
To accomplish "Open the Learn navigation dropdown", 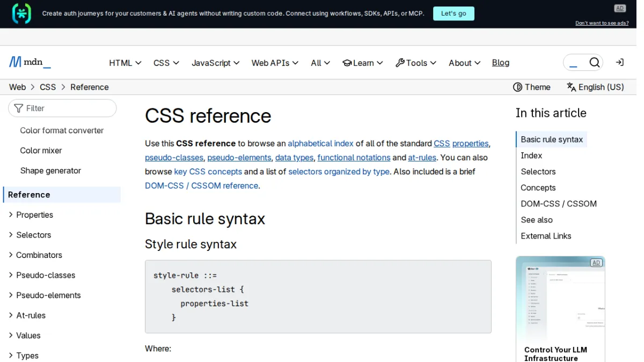I will pos(363,63).
